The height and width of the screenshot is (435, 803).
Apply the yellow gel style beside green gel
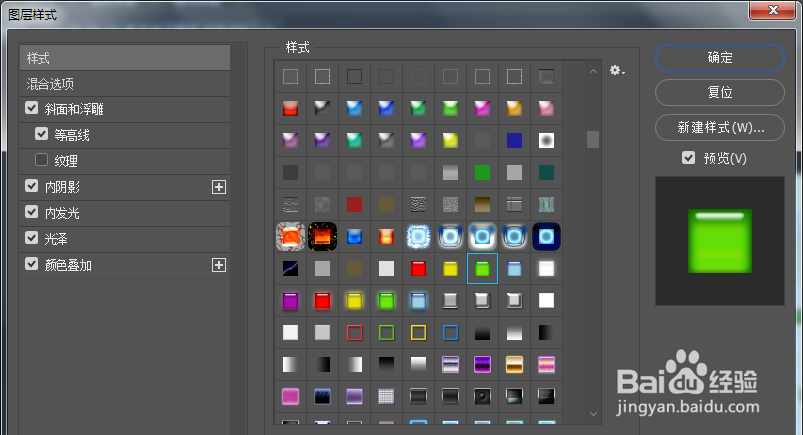450,268
